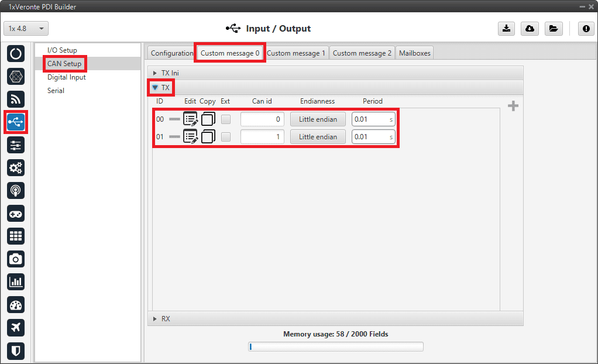Click the open folder icon in the toolbar

552,29
